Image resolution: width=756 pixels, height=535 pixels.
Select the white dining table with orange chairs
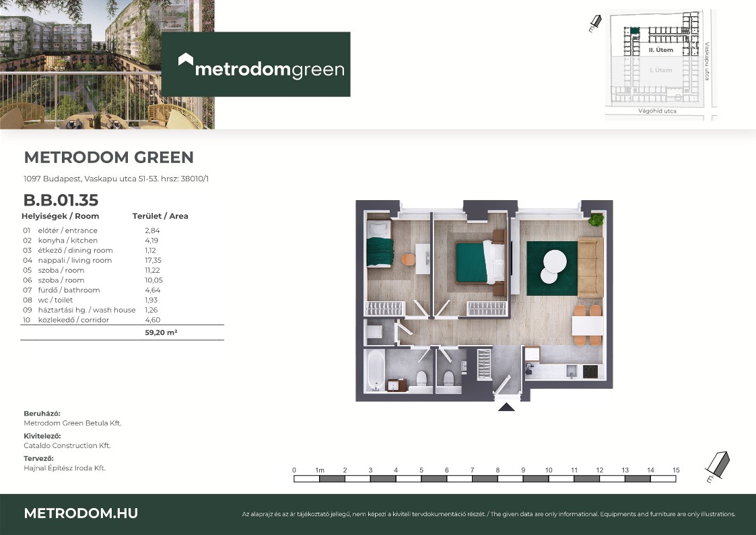(586, 327)
